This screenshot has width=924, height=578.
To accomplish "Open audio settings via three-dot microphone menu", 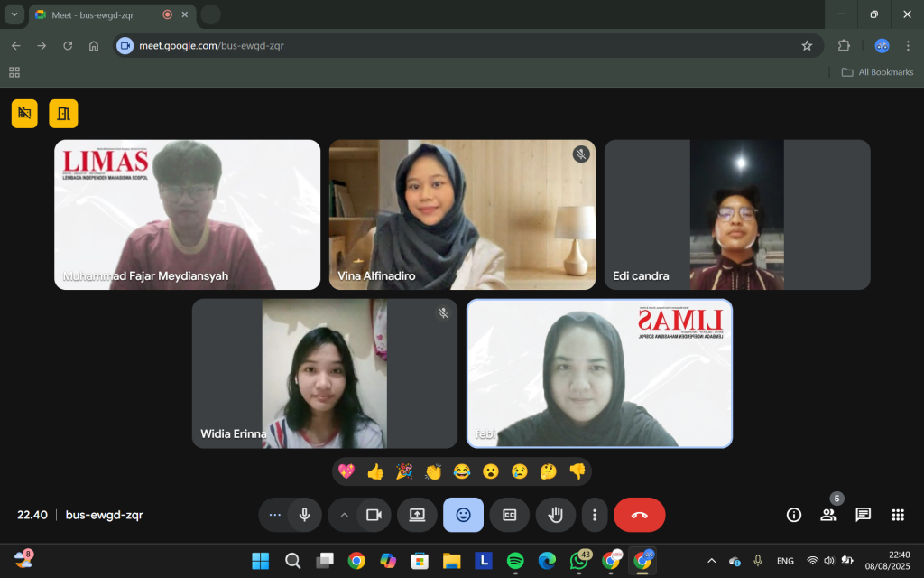I will pos(275,515).
